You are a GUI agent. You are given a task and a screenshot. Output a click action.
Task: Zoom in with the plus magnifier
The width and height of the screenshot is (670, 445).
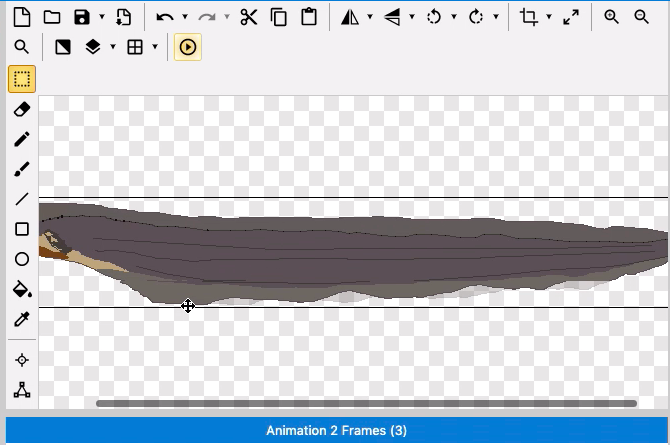click(x=611, y=17)
